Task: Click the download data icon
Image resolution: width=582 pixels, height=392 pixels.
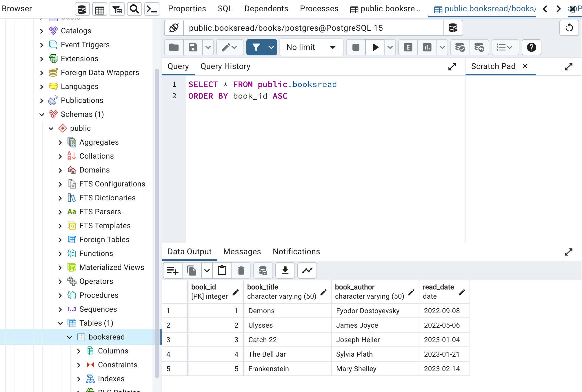Action: [x=285, y=271]
